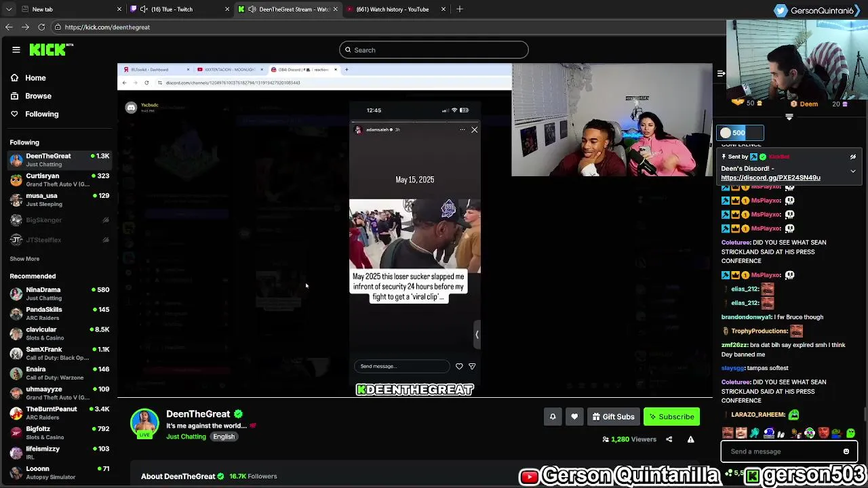868x488 pixels.
Task: Click story Send message field
Action: pyautogui.click(x=401, y=367)
